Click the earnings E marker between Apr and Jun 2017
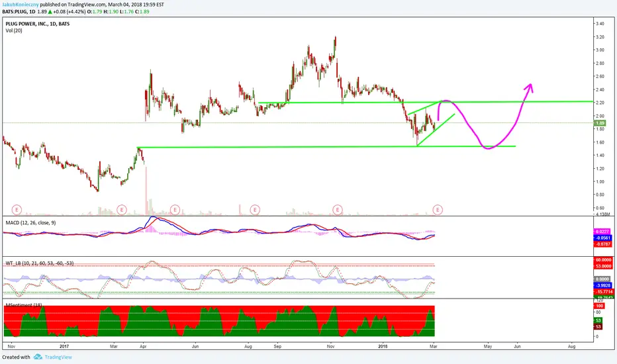The height and width of the screenshot is (364, 617). click(x=175, y=210)
